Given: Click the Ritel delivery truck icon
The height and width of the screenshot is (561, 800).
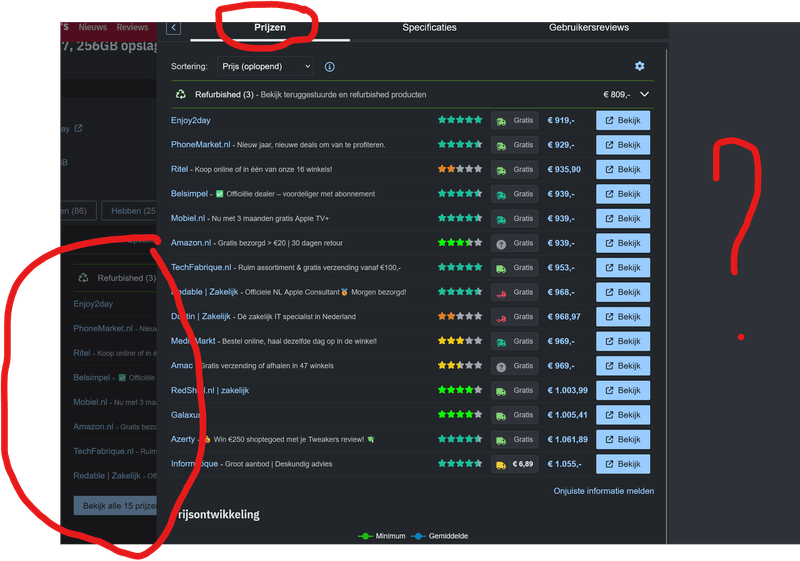Looking at the screenshot, I should pyautogui.click(x=501, y=170).
